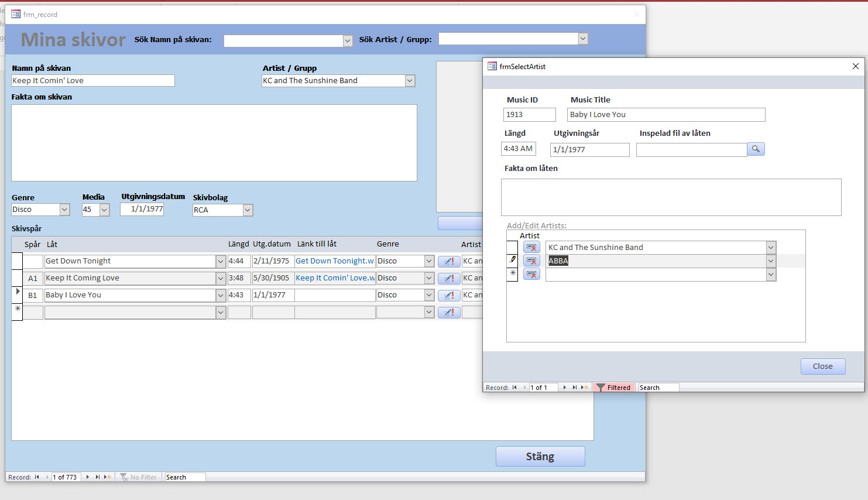Open the Get Down Toonight.w file link

(x=335, y=261)
